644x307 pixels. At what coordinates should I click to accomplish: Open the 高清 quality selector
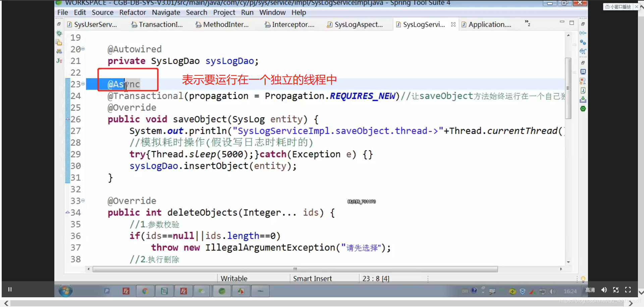coord(590,290)
